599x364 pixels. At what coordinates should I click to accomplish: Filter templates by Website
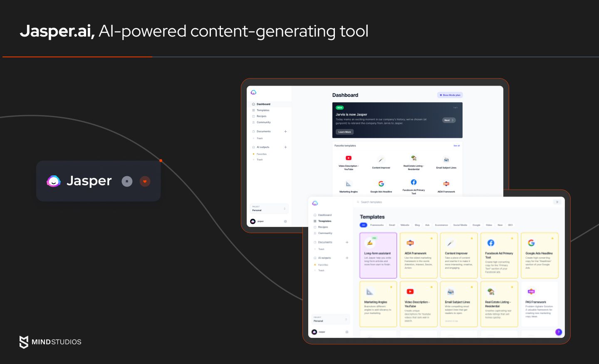(x=405, y=225)
